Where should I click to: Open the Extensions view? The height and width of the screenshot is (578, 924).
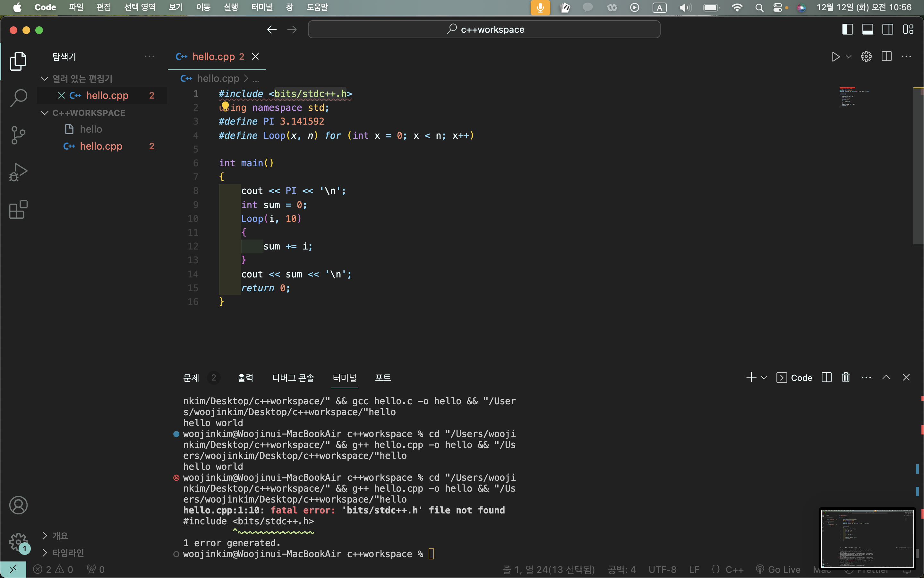(18, 209)
